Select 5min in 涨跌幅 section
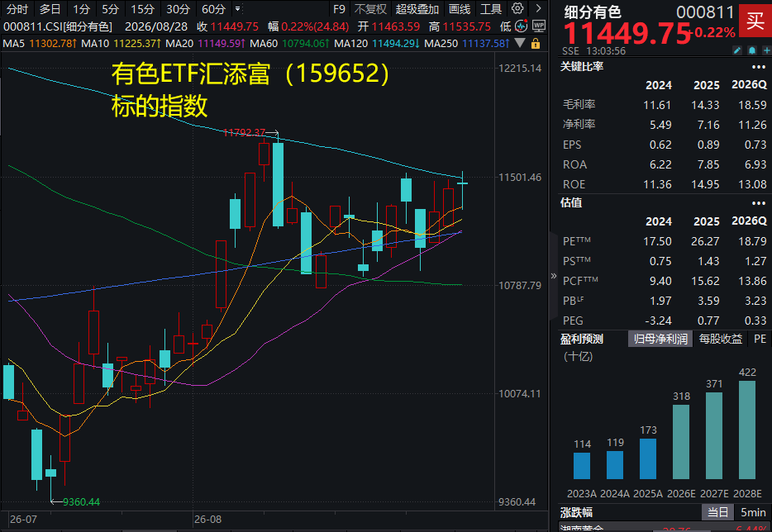This screenshot has height=532, width=772. point(753,512)
